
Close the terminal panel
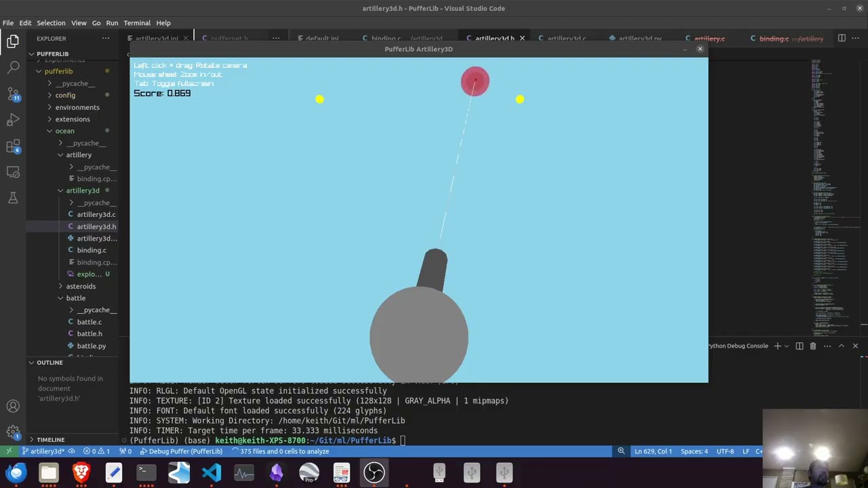(855, 346)
